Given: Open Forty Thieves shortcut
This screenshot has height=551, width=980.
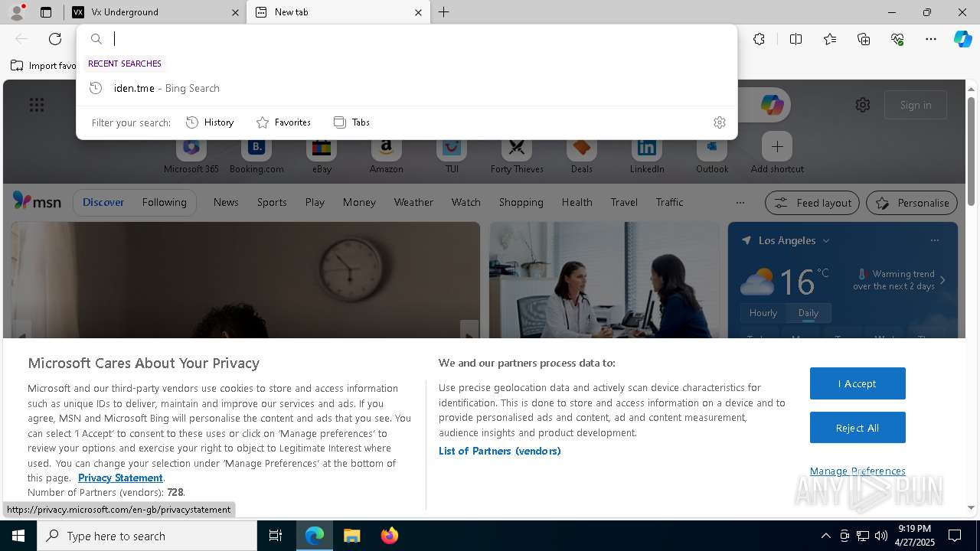Looking at the screenshot, I should coord(517,155).
